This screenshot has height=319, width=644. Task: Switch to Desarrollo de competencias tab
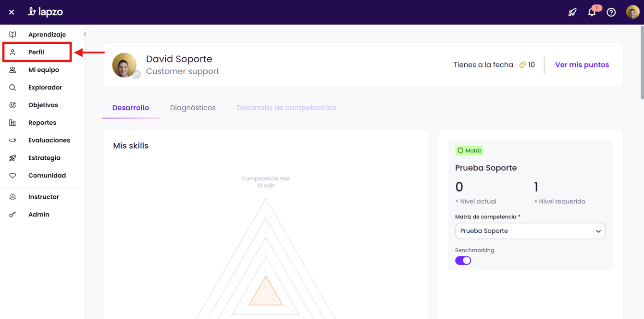point(286,108)
